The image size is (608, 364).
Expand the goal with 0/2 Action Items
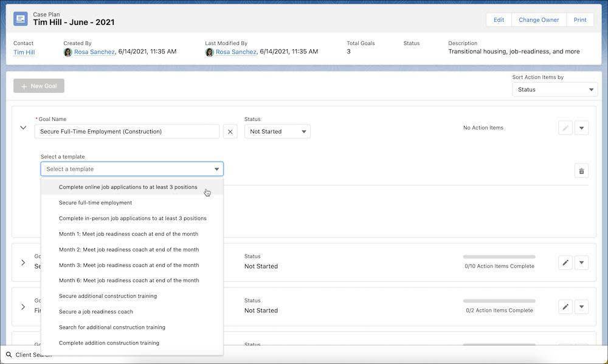(23, 307)
